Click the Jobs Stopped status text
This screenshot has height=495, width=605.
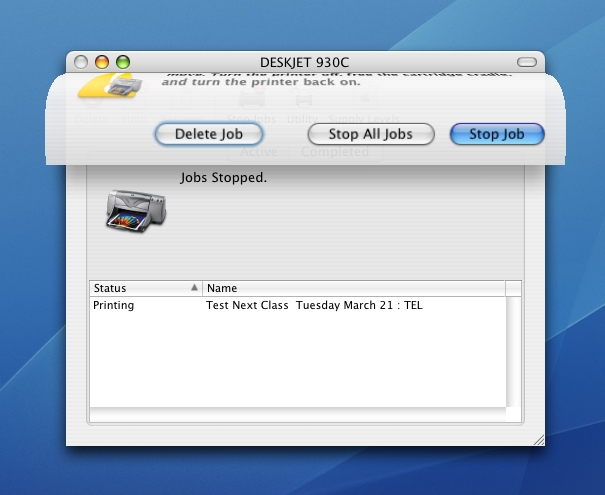point(224,177)
